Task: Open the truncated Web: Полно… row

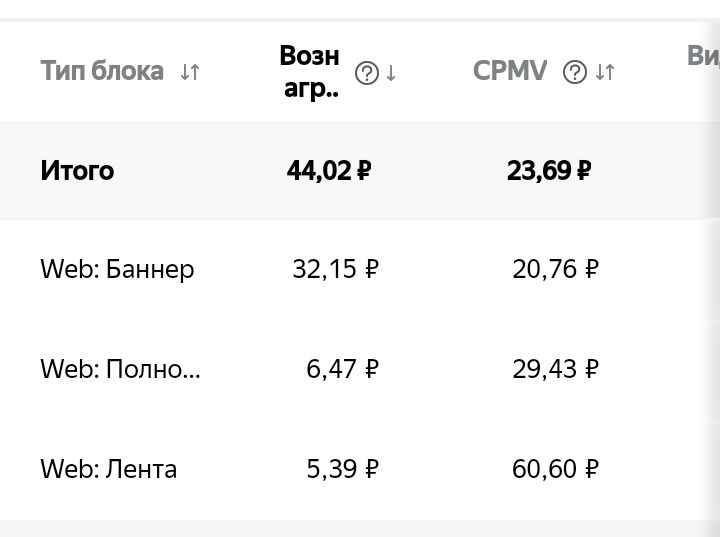Action: point(360,369)
